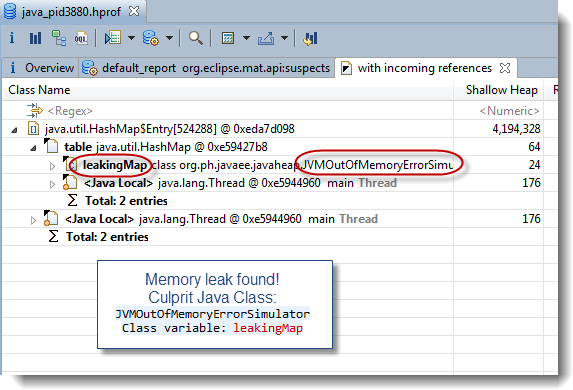Open the Histogram toolbar icon
This screenshot has width=573, height=390.
coord(35,38)
